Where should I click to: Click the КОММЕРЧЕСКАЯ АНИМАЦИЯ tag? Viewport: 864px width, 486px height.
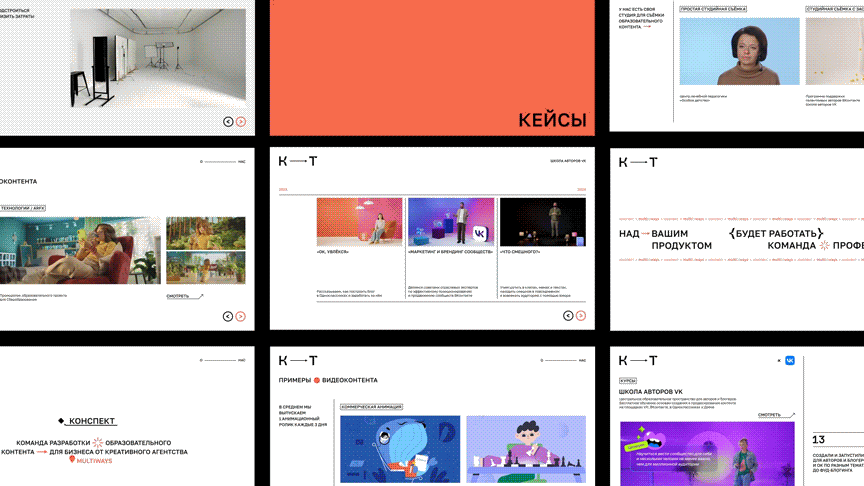(x=371, y=407)
